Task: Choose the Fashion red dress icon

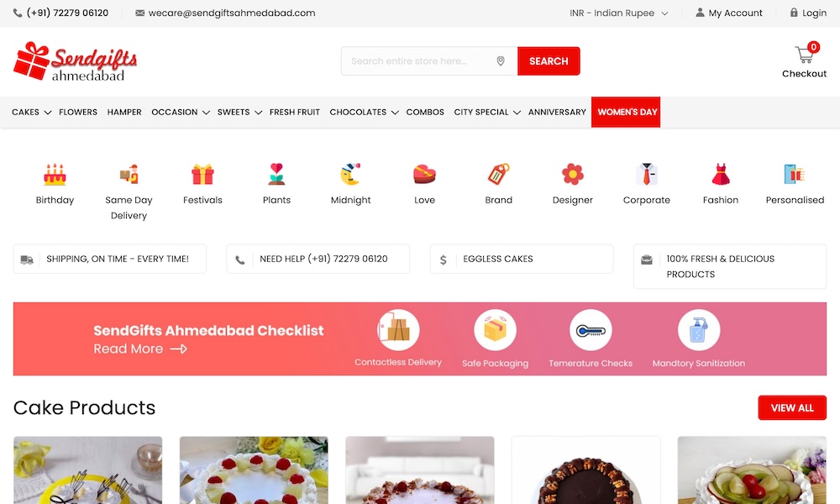Action: click(x=721, y=175)
